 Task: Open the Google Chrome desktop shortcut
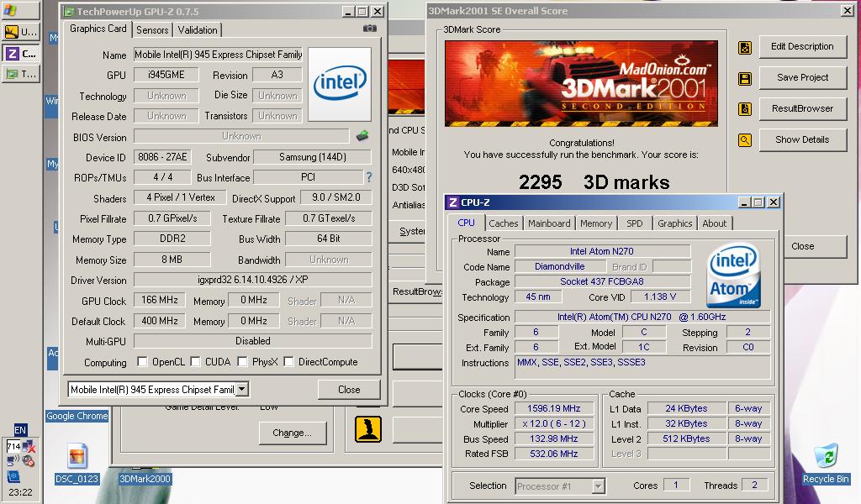77,416
